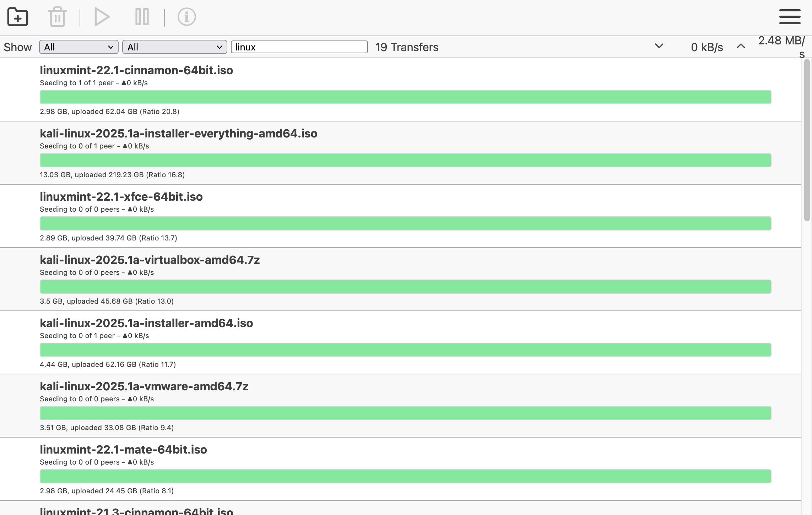Click the kali-linux-2025.1a-installer-amd64.iso progress bar

click(405, 350)
